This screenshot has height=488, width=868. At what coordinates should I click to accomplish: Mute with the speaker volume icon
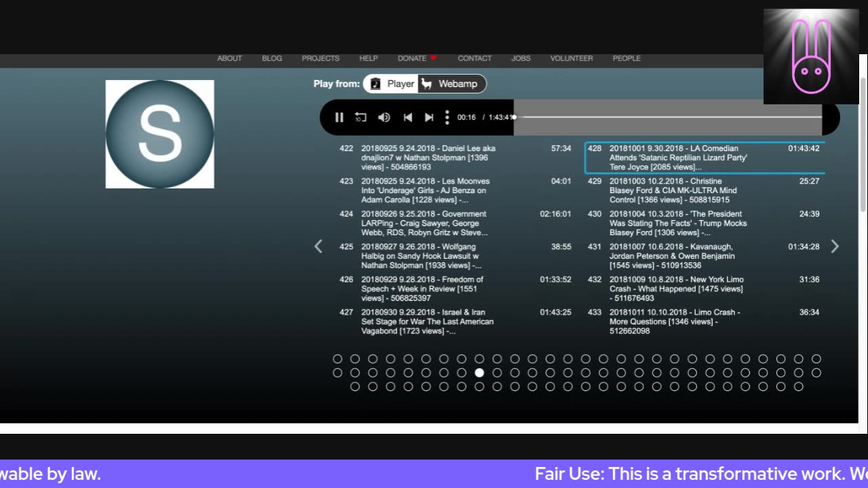click(384, 117)
